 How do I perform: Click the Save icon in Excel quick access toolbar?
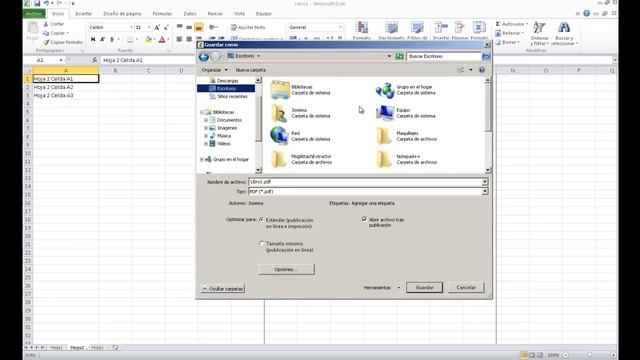[37, 3]
